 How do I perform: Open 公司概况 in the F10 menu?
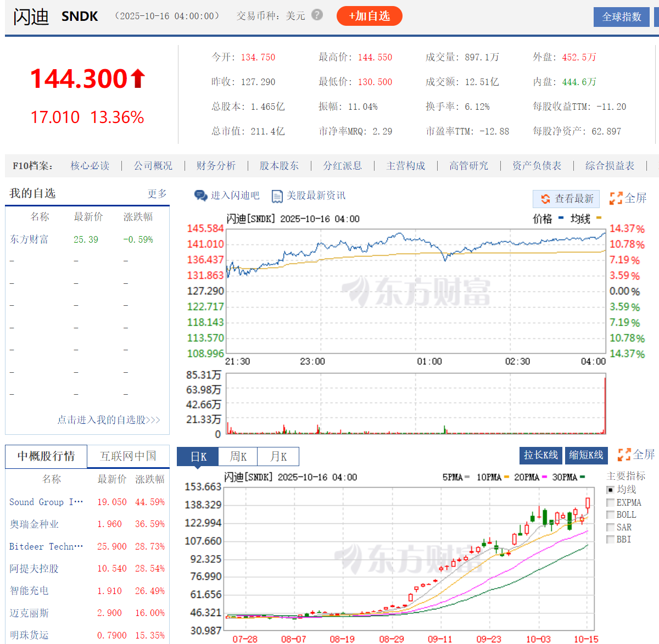pyautogui.click(x=153, y=166)
